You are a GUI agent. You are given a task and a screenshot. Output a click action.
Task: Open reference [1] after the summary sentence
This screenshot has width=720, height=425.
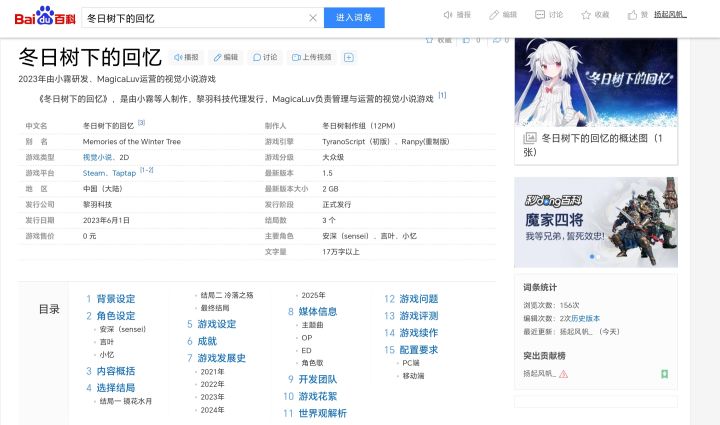tap(442, 95)
